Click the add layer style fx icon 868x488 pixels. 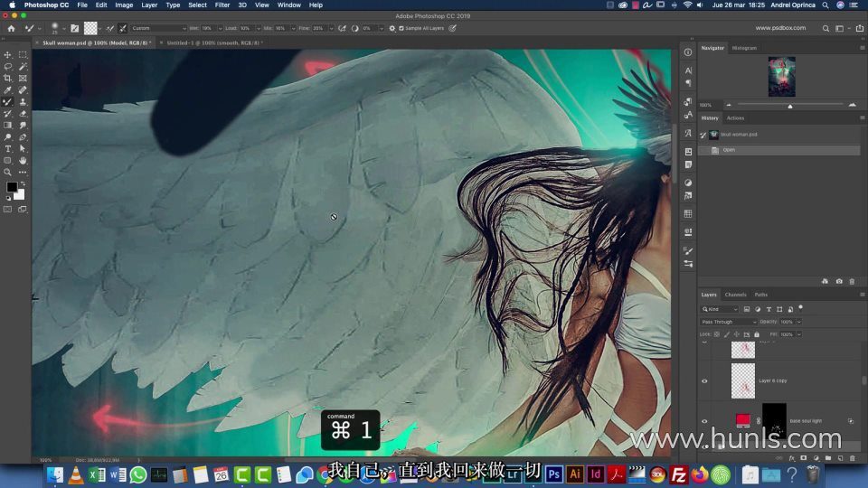pyautogui.click(x=792, y=459)
